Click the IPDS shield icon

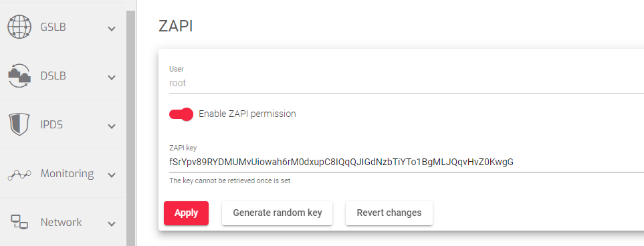[19, 125]
